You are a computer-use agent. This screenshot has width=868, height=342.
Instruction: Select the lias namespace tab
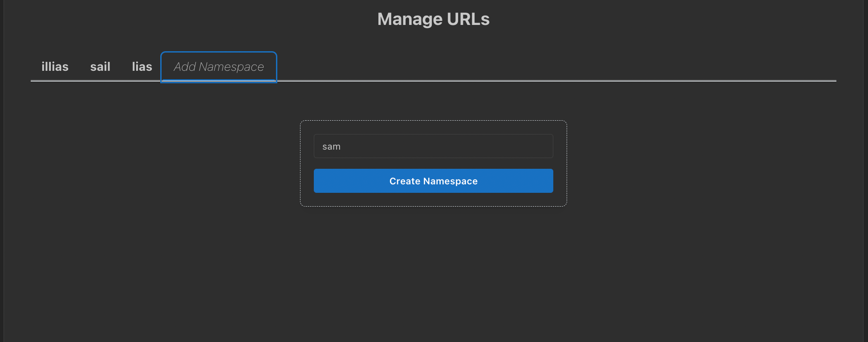(142, 67)
